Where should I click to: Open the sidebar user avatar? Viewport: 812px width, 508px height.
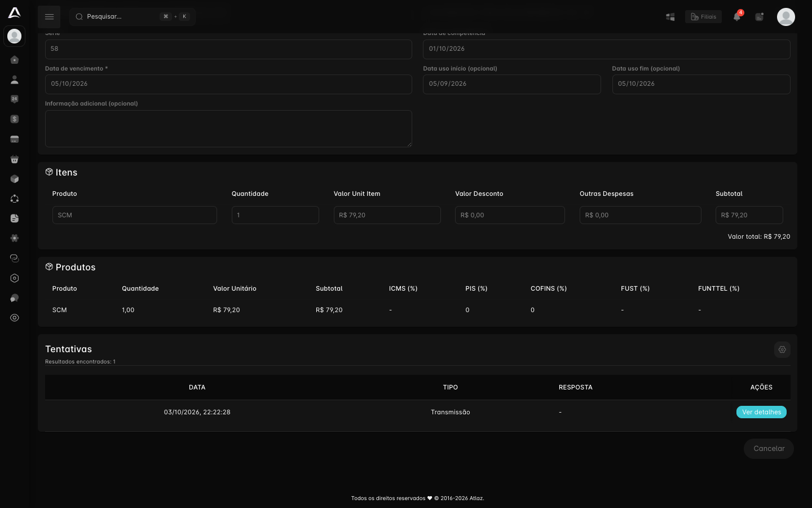15,36
